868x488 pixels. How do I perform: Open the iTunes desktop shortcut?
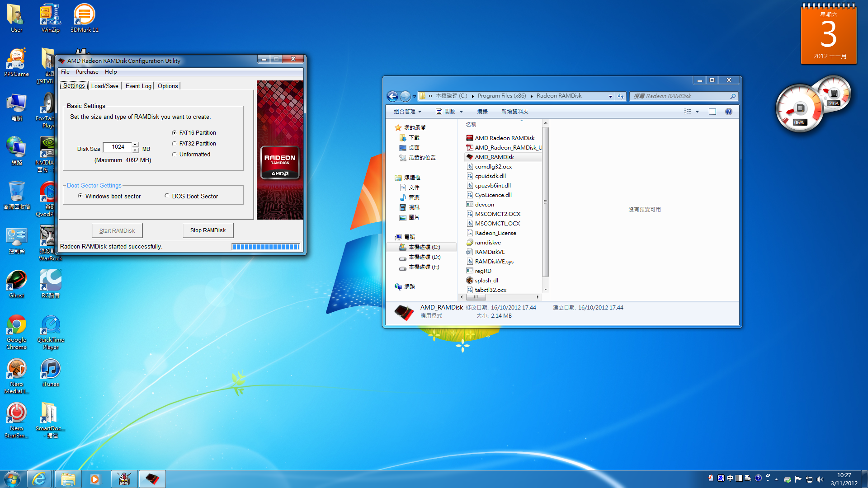pyautogui.click(x=51, y=373)
